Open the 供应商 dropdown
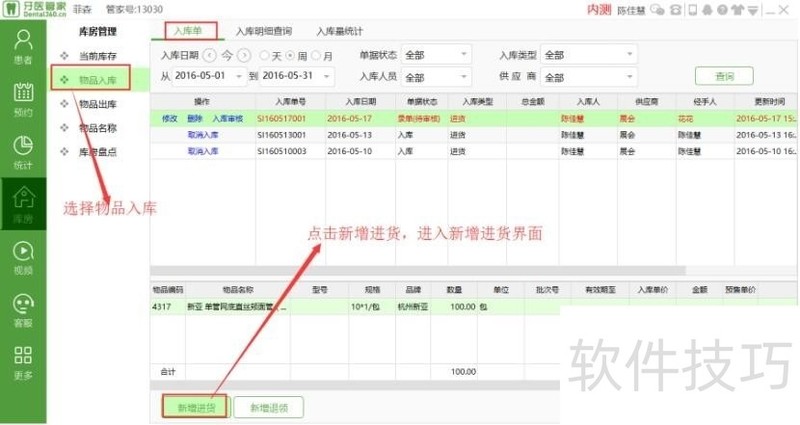The width and height of the screenshot is (800, 425). click(589, 77)
